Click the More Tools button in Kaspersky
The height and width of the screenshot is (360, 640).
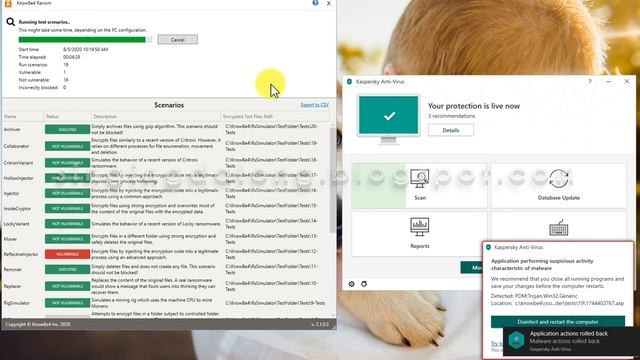click(x=471, y=267)
